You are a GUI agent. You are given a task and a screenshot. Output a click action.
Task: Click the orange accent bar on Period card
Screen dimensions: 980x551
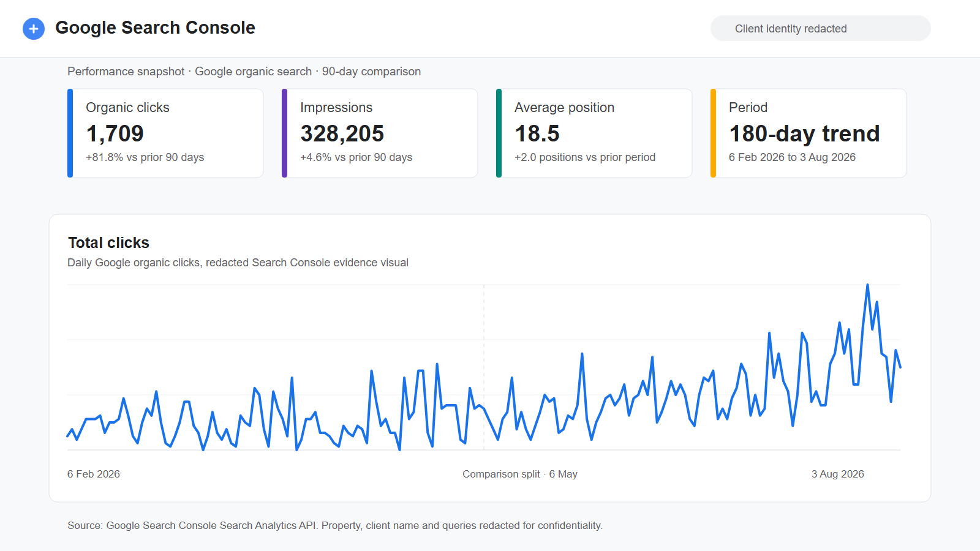[x=713, y=133]
